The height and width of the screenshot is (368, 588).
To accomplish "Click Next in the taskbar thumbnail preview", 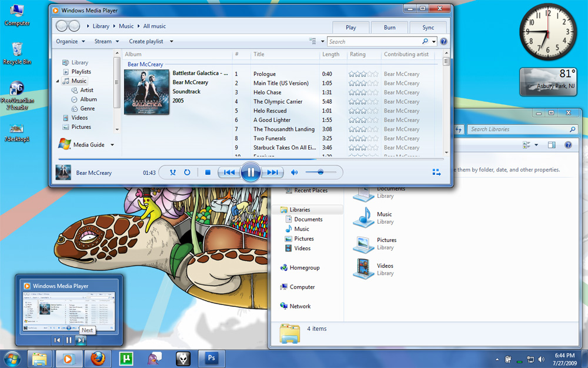I will click(x=81, y=340).
